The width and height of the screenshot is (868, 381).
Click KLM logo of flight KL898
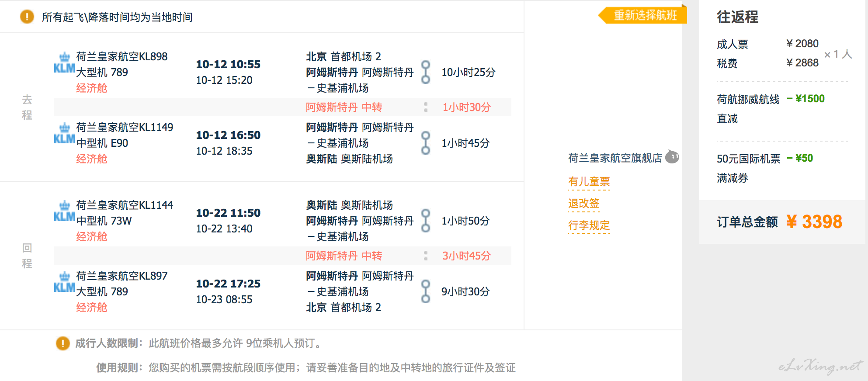click(x=64, y=63)
